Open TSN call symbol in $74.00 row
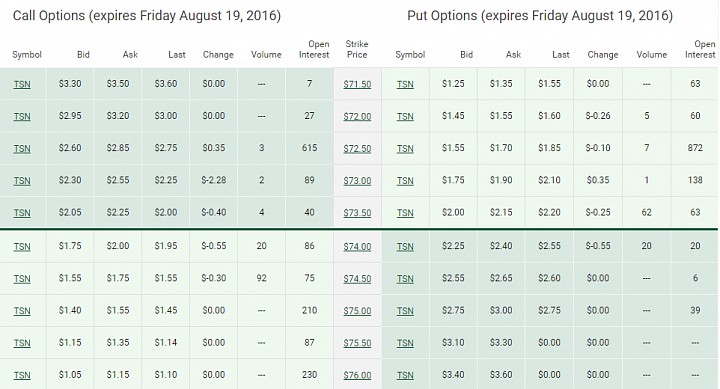Image resolution: width=720 pixels, height=389 pixels. tap(22, 247)
